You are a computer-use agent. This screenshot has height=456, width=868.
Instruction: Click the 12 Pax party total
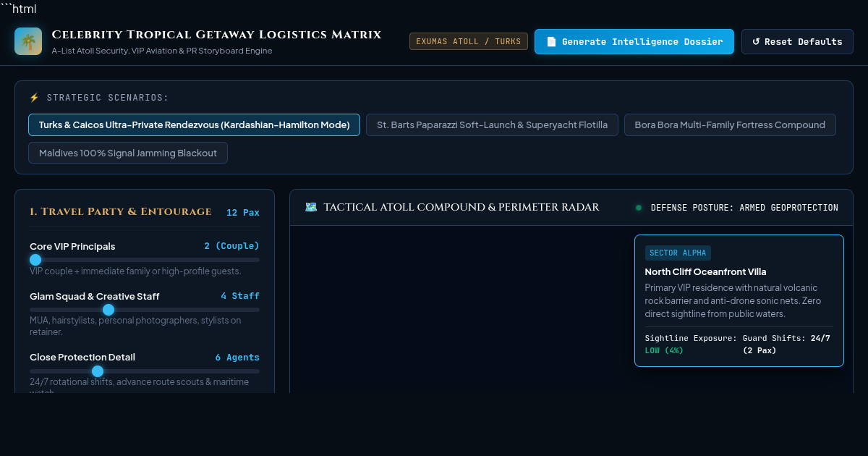pos(243,213)
